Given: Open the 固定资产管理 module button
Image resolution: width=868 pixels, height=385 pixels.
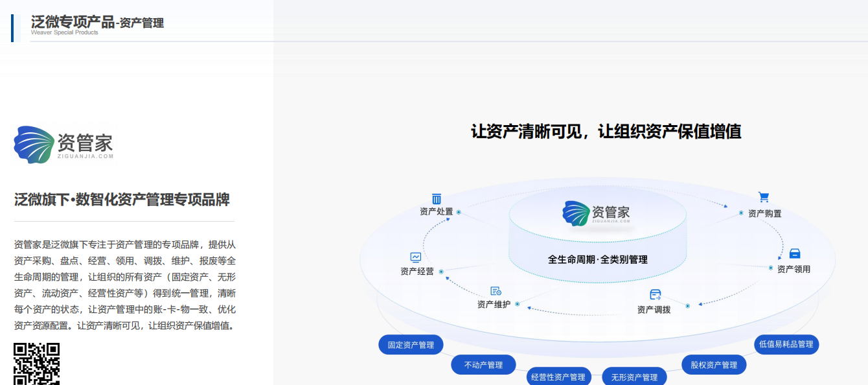Looking at the screenshot, I should pyautogui.click(x=410, y=344).
